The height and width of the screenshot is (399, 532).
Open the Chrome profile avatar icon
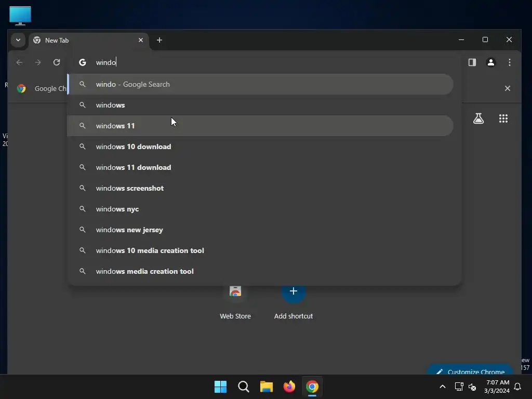click(x=490, y=62)
